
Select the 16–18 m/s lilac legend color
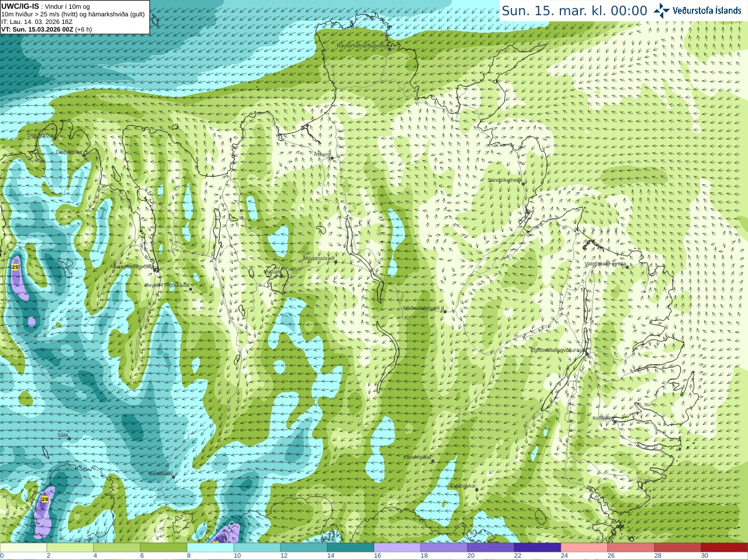click(397, 548)
